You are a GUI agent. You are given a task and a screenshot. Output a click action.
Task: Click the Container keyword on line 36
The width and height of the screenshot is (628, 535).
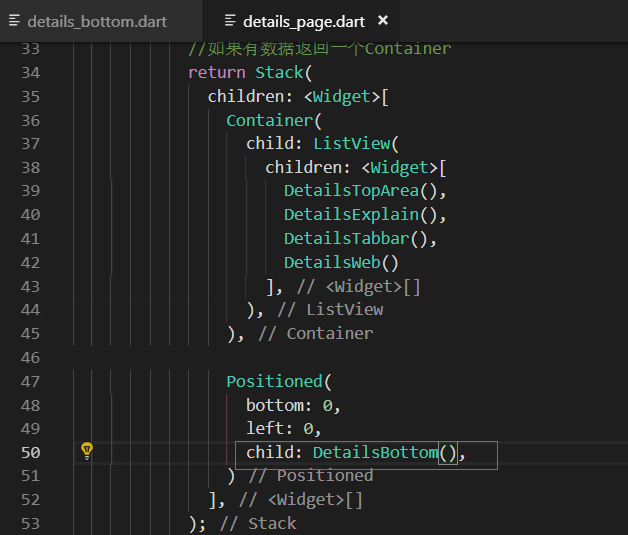(x=270, y=121)
